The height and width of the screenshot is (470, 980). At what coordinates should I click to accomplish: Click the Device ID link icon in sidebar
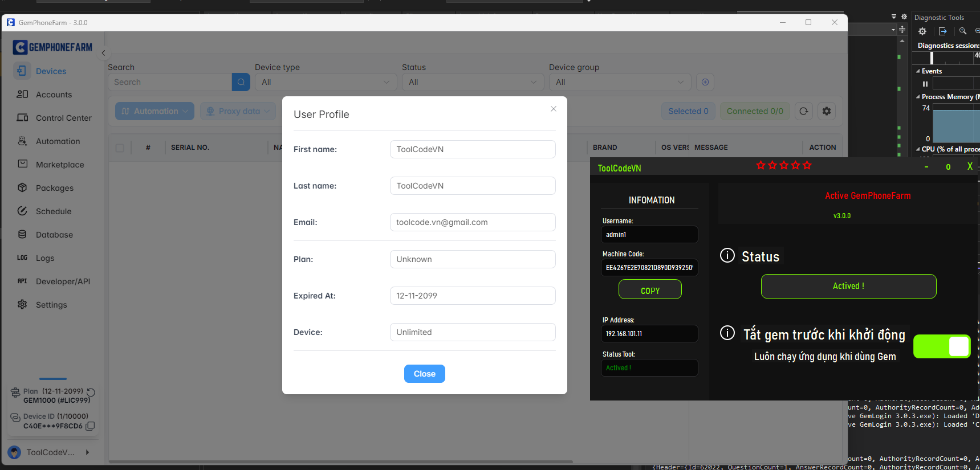[15, 418]
